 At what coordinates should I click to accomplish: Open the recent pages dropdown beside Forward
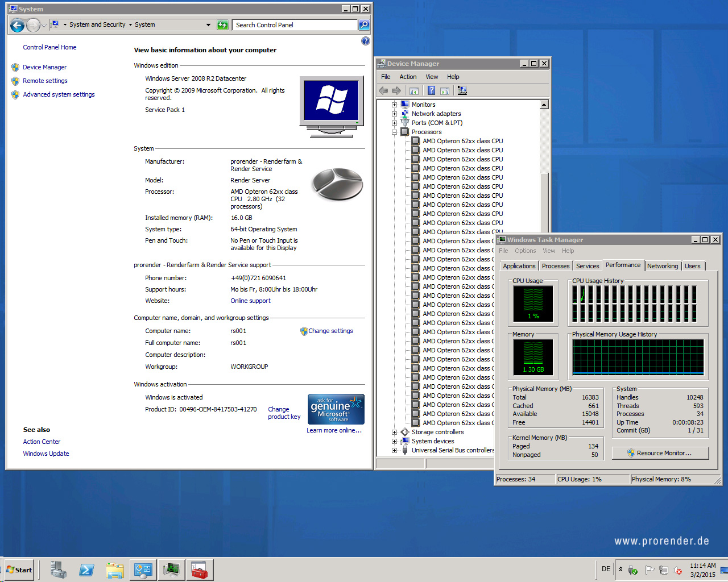[44, 26]
